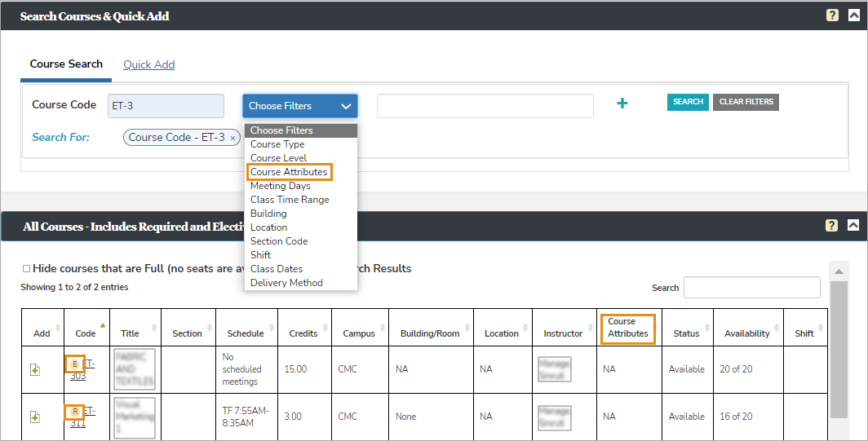Add course ET-303 using the add icon
This screenshot has height=441, width=868.
(x=35, y=369)
